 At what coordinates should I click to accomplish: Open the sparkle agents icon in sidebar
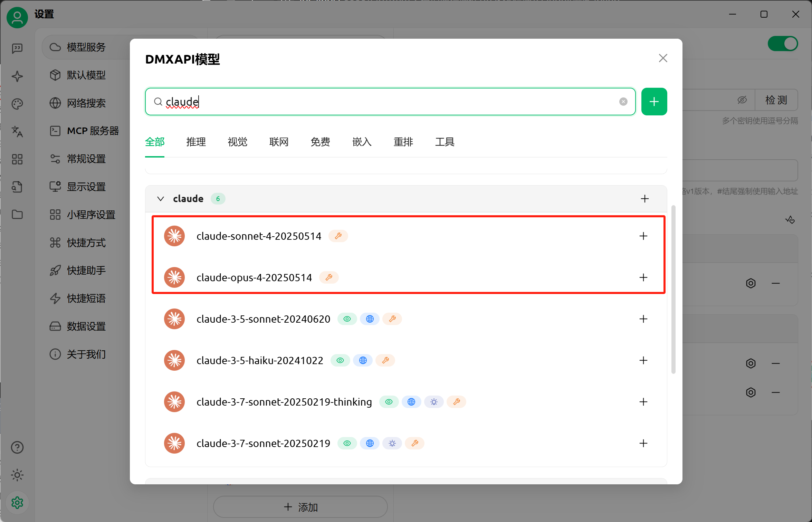click(17, 76)
